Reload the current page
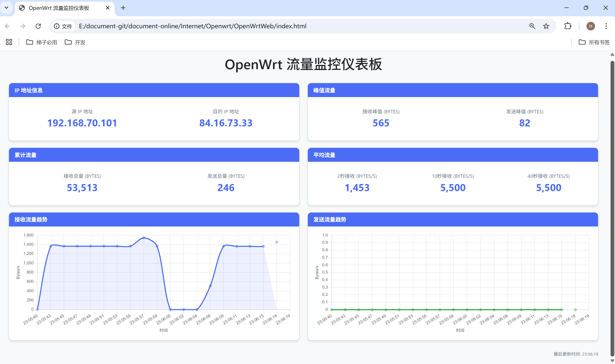This screenshot has width=615, height=364. point(38,26)
